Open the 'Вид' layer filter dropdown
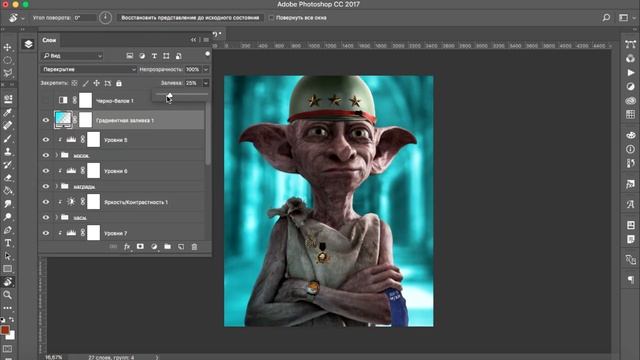Screen dimensions: 640x360 [x=72, y=56]
